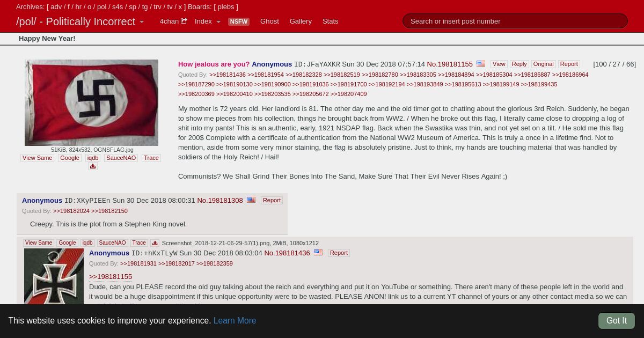Click the US flag icon on post 198181436
644x338 pixels.
(318, 252)
